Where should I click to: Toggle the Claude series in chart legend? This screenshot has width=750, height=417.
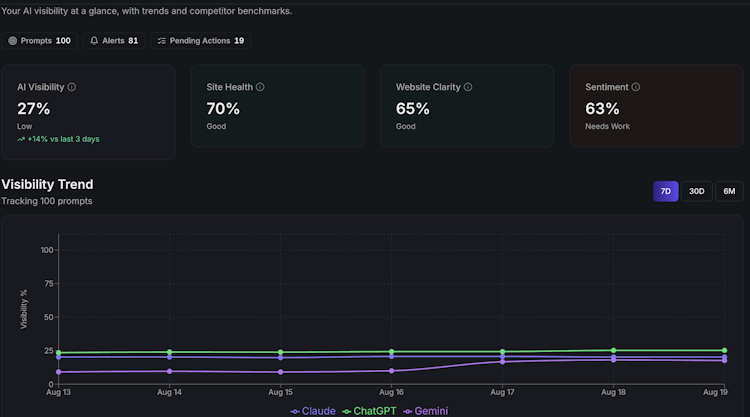point(313,411)
